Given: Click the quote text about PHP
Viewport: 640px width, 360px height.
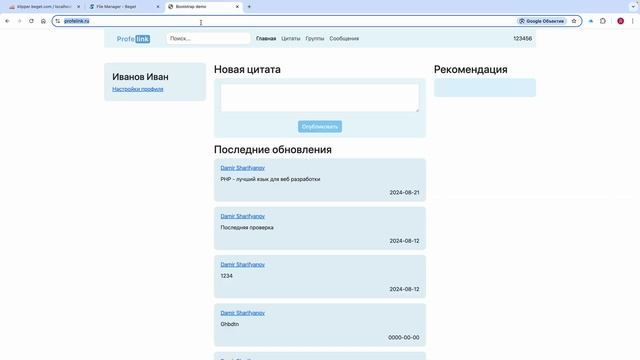Looking at the screenshot, I should (x=270, y=179).
